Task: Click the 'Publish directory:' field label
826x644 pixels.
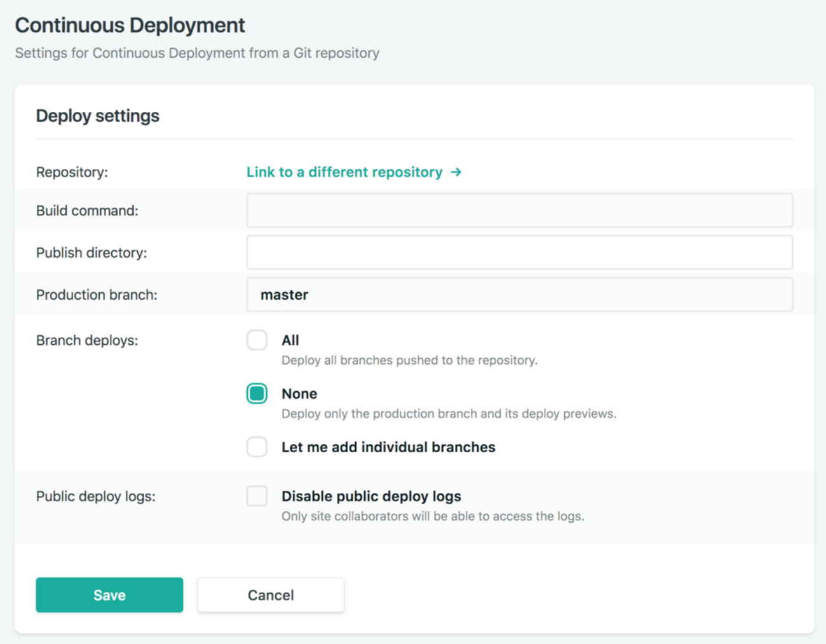Action: click(x=91, y=253)
